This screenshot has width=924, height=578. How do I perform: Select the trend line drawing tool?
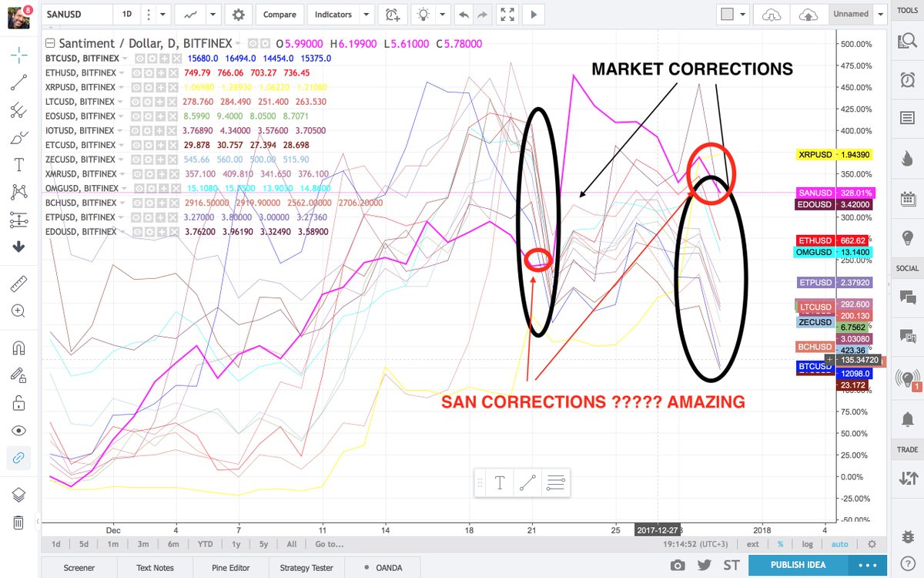(x=19, y=82)
